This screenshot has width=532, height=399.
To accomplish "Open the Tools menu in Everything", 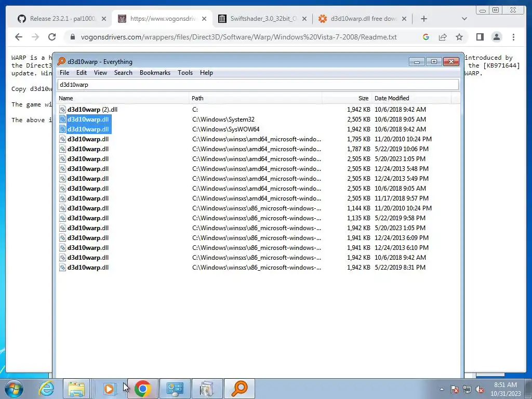I will [185, 73].
